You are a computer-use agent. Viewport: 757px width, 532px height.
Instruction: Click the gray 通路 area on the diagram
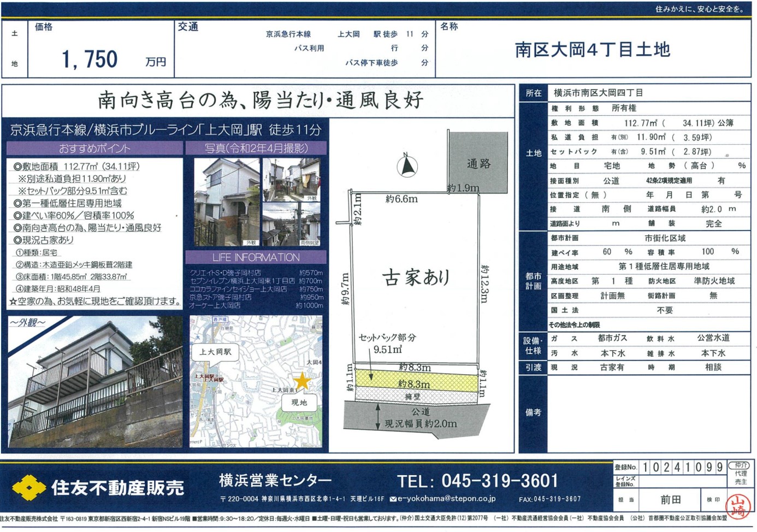tap(478, 163)
